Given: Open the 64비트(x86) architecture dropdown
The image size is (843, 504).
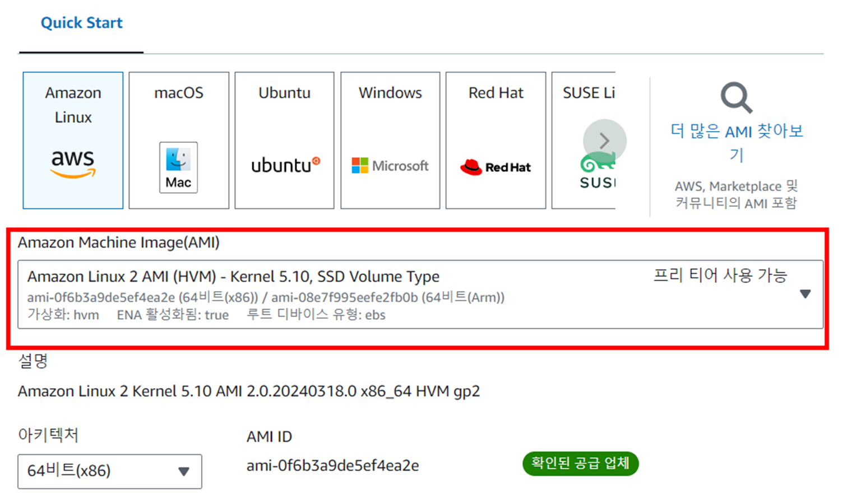Looking at the screenshot, I should coord(110,471).
